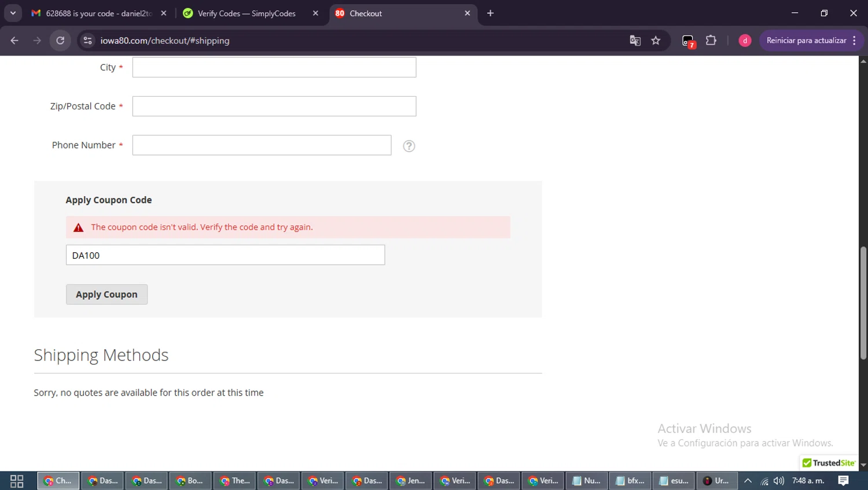Close the Checkout tab
The height and width of the screenshot is (490, 868).
pyautogui.click(x=468, y=13)
